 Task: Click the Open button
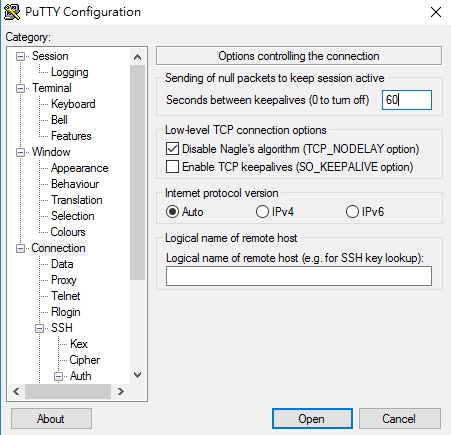[312, 419]
